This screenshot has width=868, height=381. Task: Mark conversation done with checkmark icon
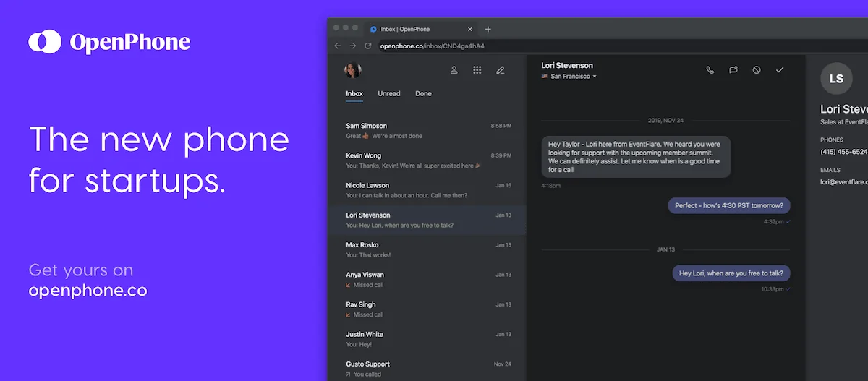(x=780, y=70)
